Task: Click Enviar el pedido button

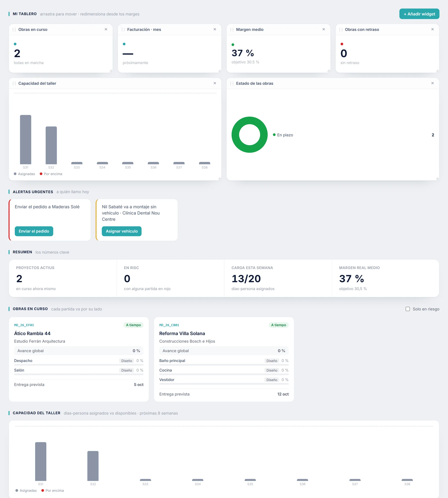Action: coord(34,231)
